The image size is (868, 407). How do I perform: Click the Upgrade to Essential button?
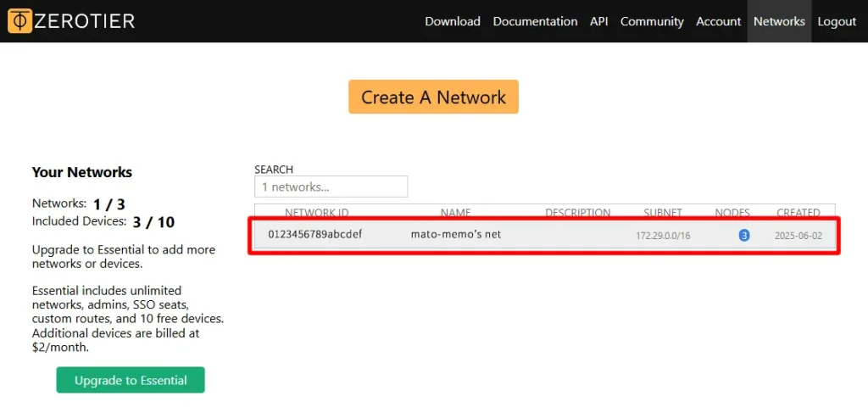pos(131,381)
